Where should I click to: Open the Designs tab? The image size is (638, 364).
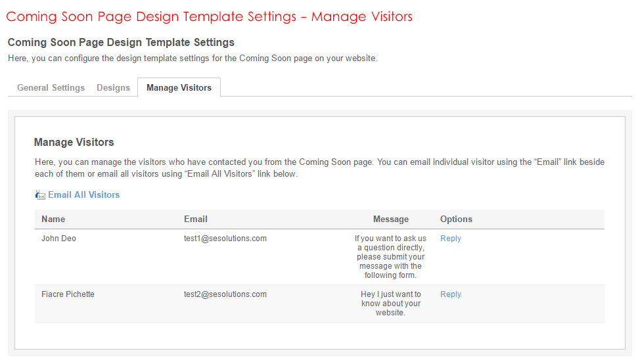pos(113,87)
